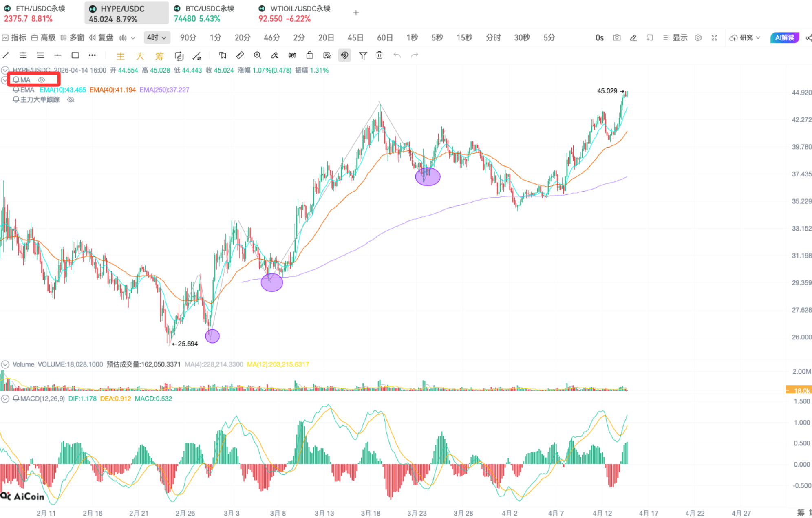Click the trash delete drawings icon
Image resolution: width=812 pixels, height=518 pixels.
click(380, 55)
